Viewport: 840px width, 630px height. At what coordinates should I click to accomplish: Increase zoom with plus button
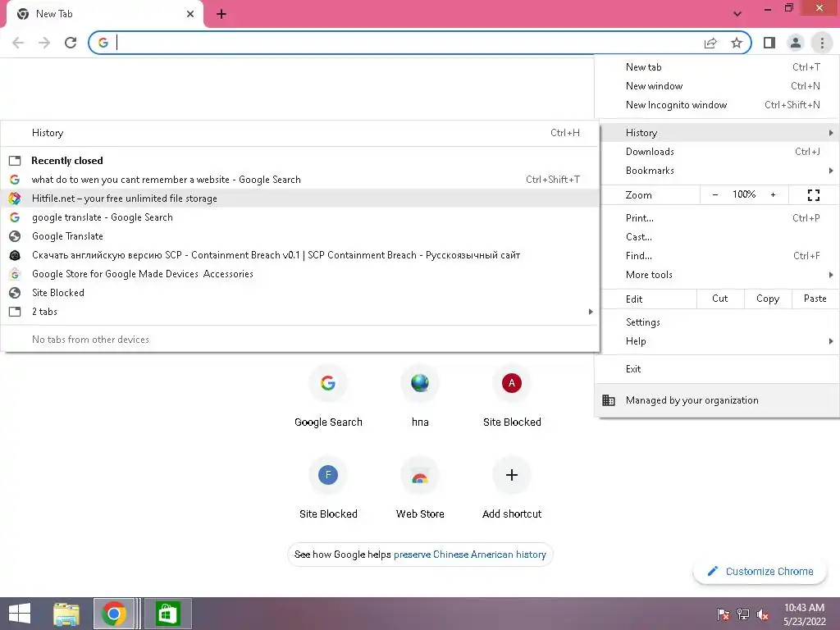tap(773, 195)
